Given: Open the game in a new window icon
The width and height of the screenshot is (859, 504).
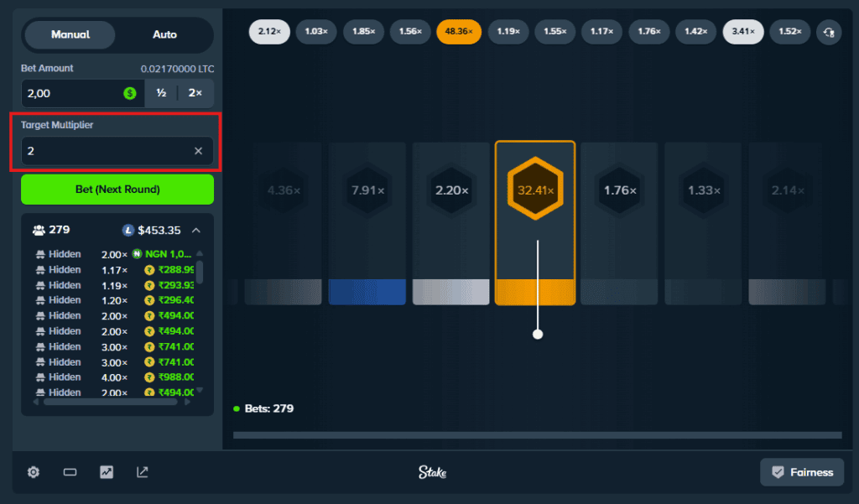Looking at the screenshot, I should (x=142, y=472).
